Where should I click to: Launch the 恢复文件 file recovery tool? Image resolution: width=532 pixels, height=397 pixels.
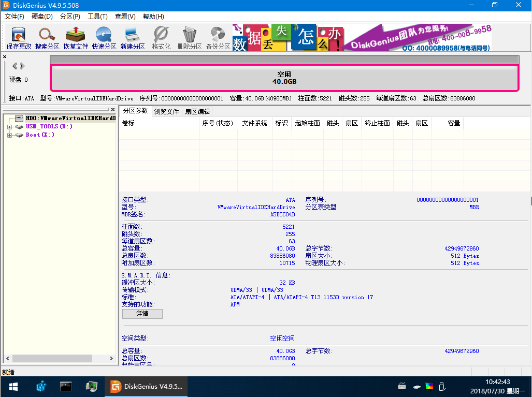tap(76, 38)
